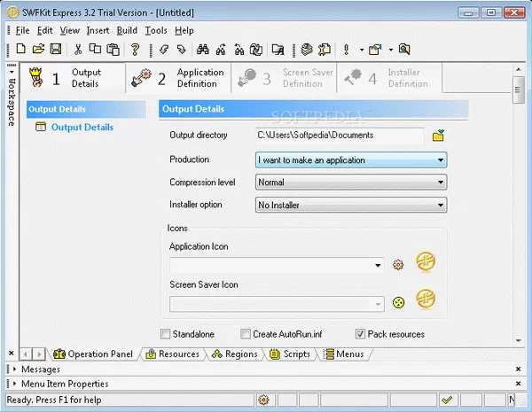Click the Undo arrow icon

tap(164, 50)
